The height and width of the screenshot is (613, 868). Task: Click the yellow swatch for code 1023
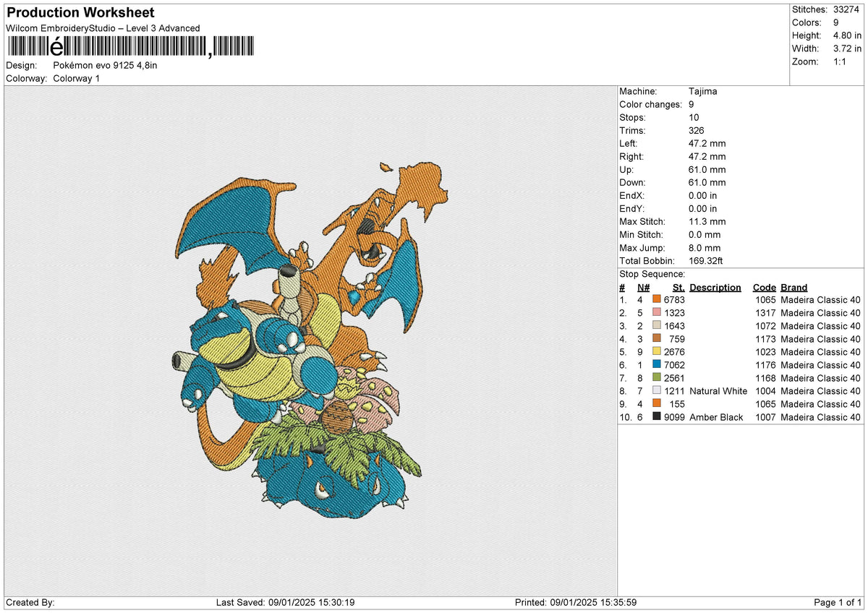(657, 351)
